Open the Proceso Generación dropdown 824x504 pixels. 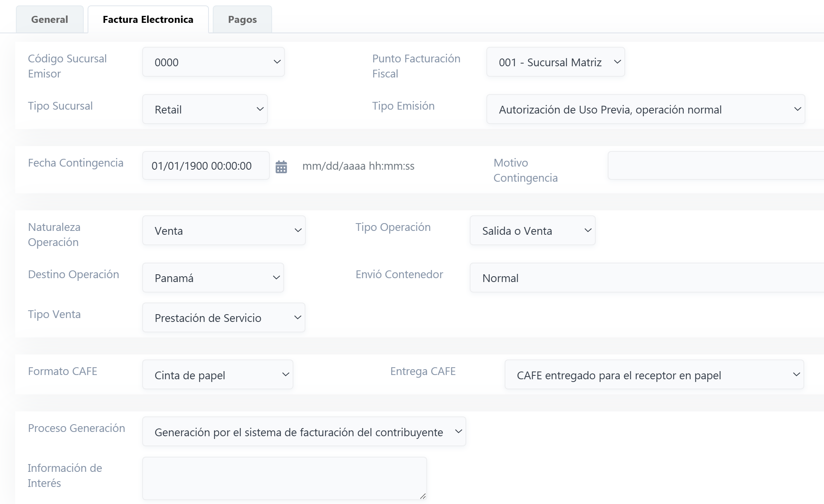(x=304, y=432)
